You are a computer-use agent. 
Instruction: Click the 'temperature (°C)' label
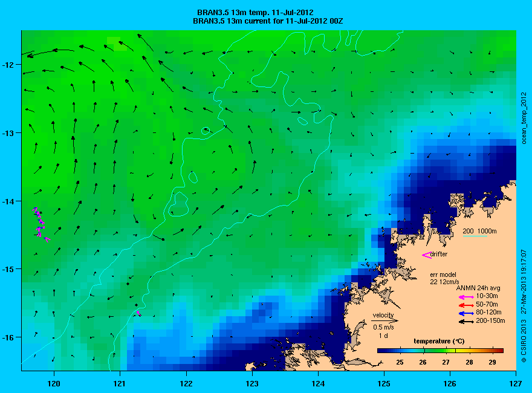[439, 341]
